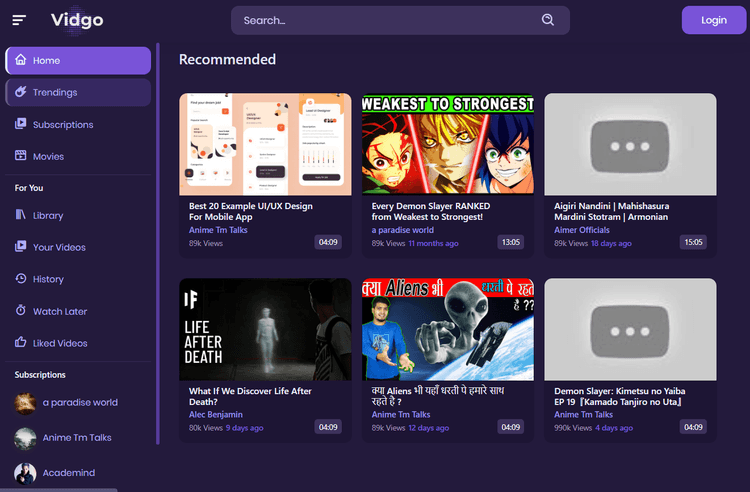The image size is (750, 492).
Task: Click the 15:05 duration badge
Action: pyautogui.click(x=693, y=242)
